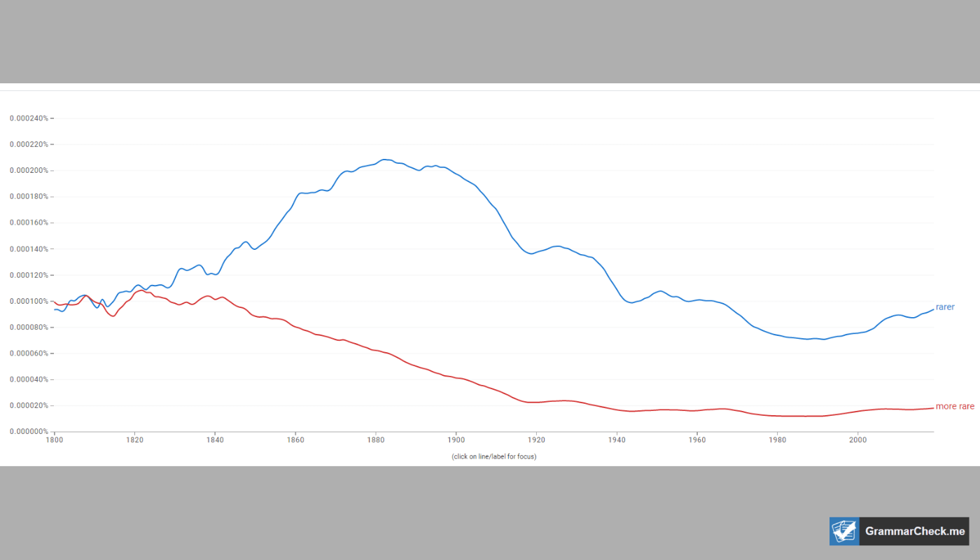Click the 0.000180% y-axis label
Screen dimensions: 980x560
pyautogui.click(x=29, y=197)
